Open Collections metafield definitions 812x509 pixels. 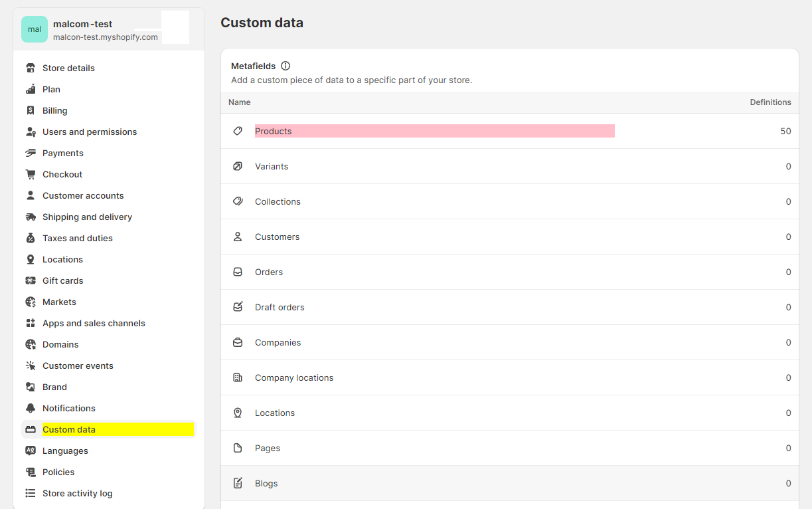tap(278, 201)
